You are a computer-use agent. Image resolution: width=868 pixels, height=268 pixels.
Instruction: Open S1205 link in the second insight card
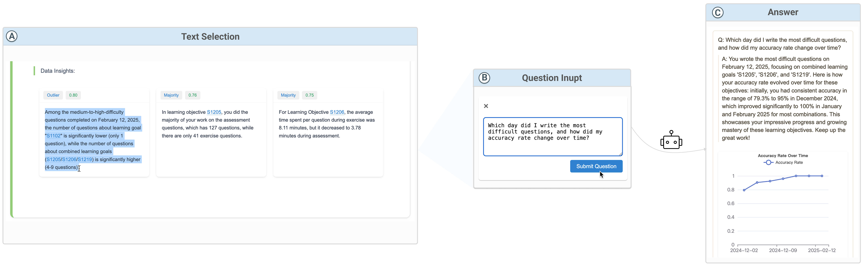pos(214,112)
